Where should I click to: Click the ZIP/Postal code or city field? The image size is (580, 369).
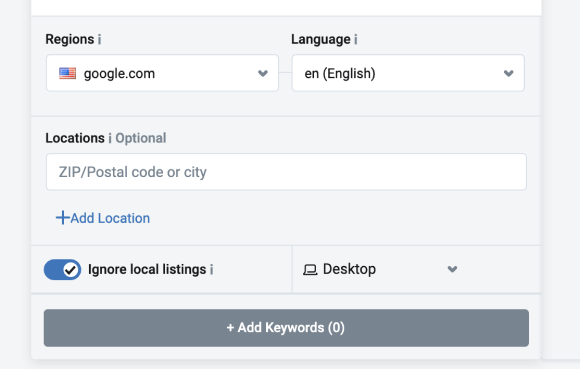286,172
